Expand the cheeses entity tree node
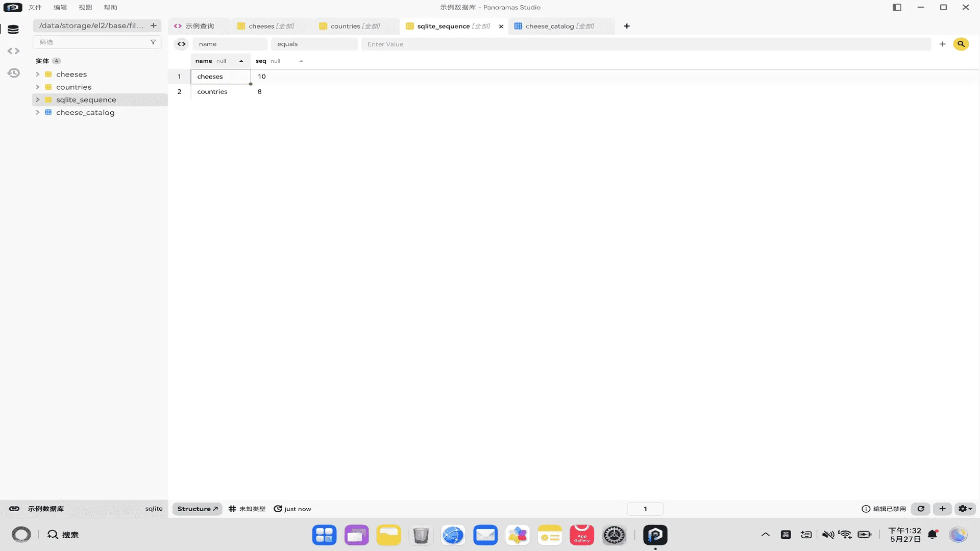 [37, 74]
